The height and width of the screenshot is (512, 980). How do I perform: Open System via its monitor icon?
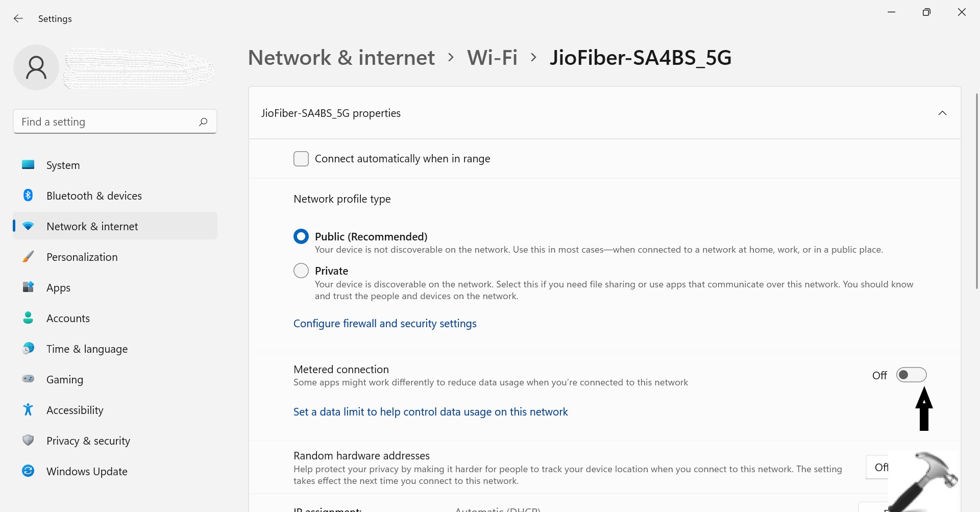(x=28, y=165)
